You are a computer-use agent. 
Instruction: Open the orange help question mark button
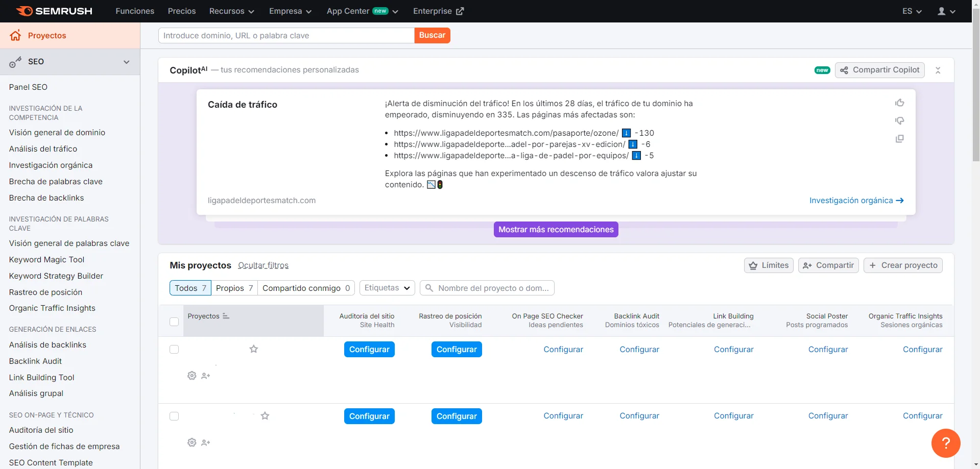[x=945, y=443]
